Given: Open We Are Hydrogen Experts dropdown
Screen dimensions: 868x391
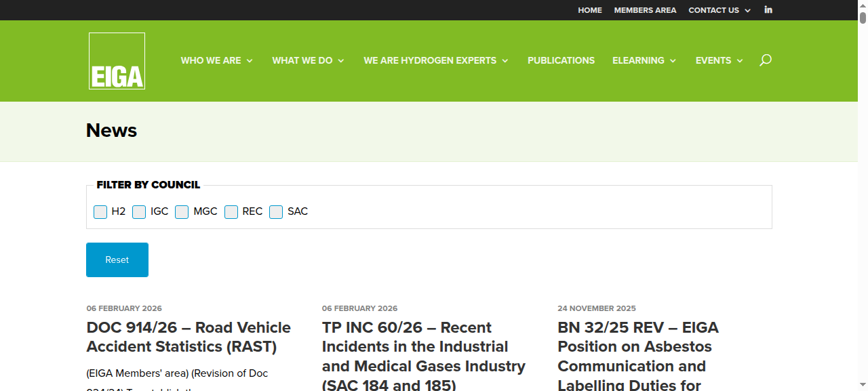Looking at the screenshot, I should (x=436, y=60).
